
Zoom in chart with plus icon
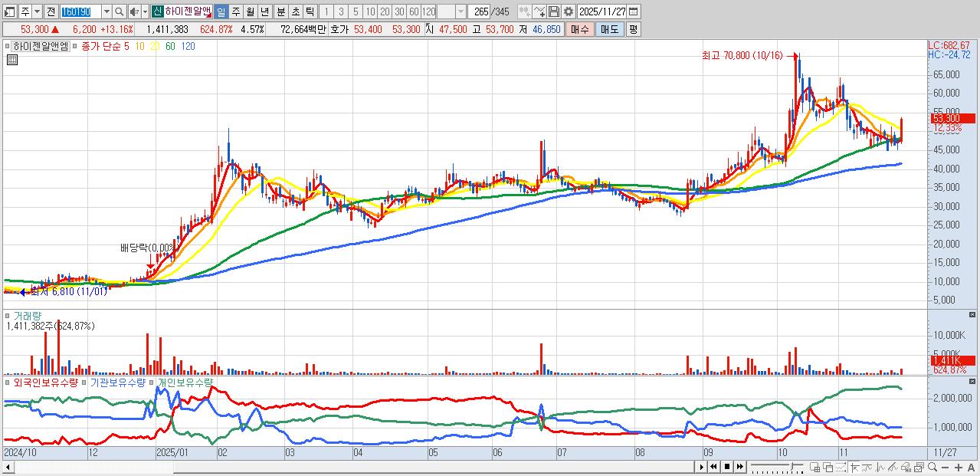958,467
